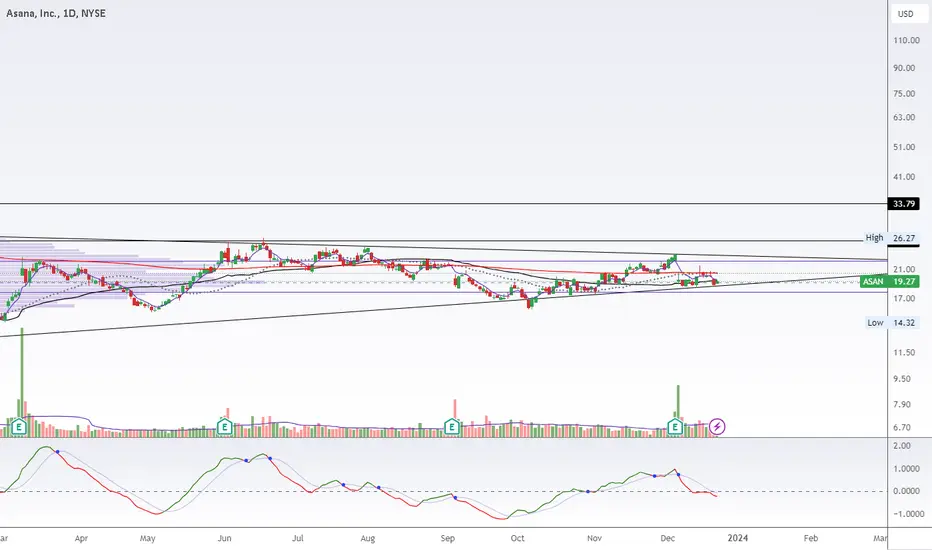This screenshot has width=932, height=550.
Task: Click the 0.0000 oscillator scale value
Action: [x=907, y=491]
